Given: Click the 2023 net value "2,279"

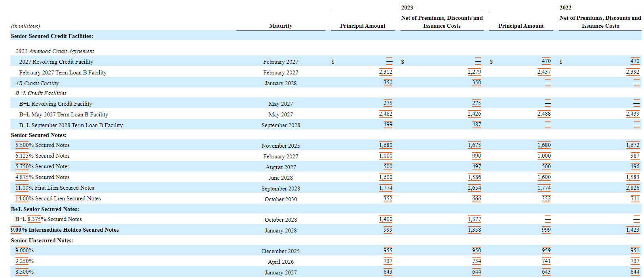Looking at the screenshot, I should pyautogui.click(x=474, y=72).
